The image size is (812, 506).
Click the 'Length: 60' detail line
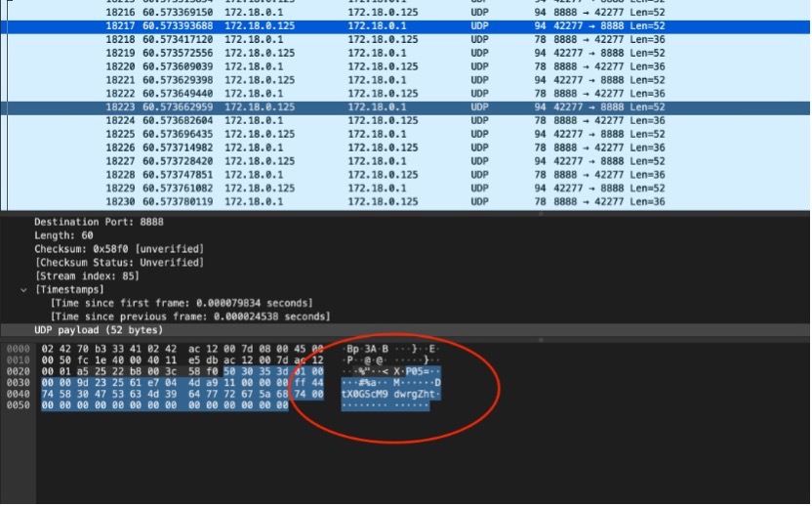(63, 235)
